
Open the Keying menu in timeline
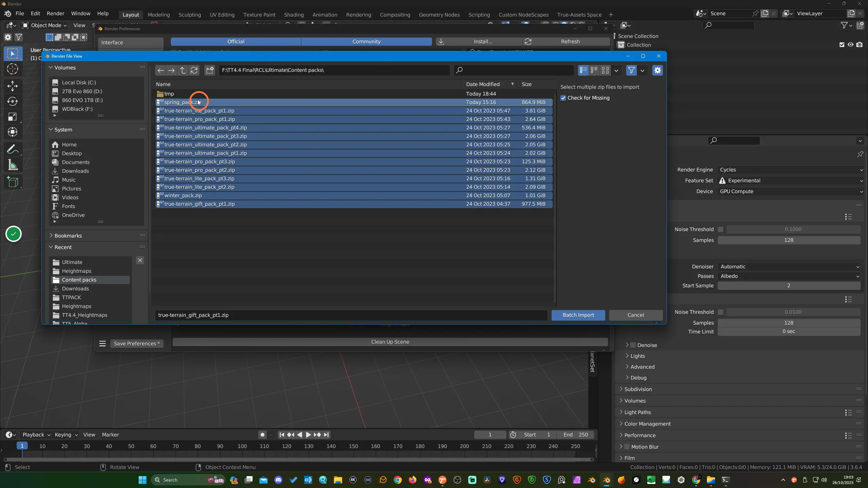(x=66, y=435)
